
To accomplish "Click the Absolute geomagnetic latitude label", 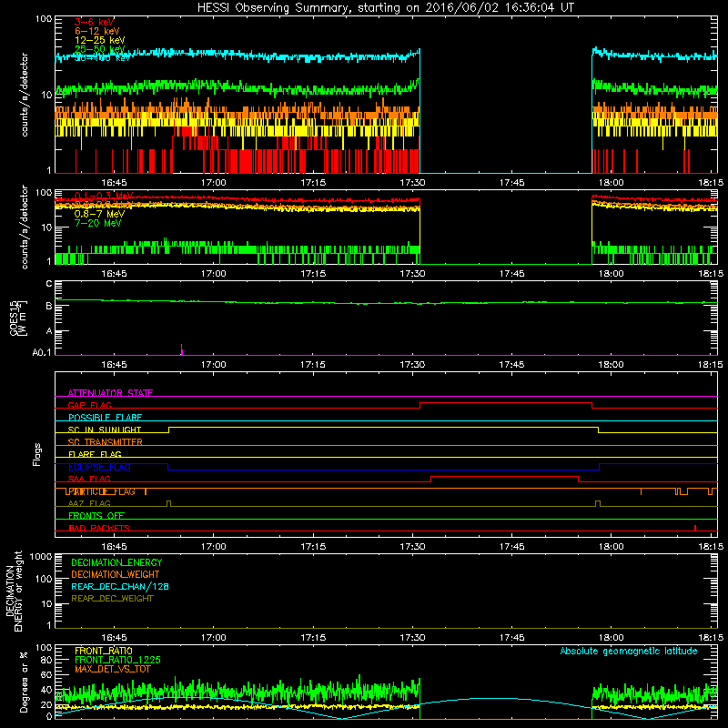I will (x=629, y=651).
